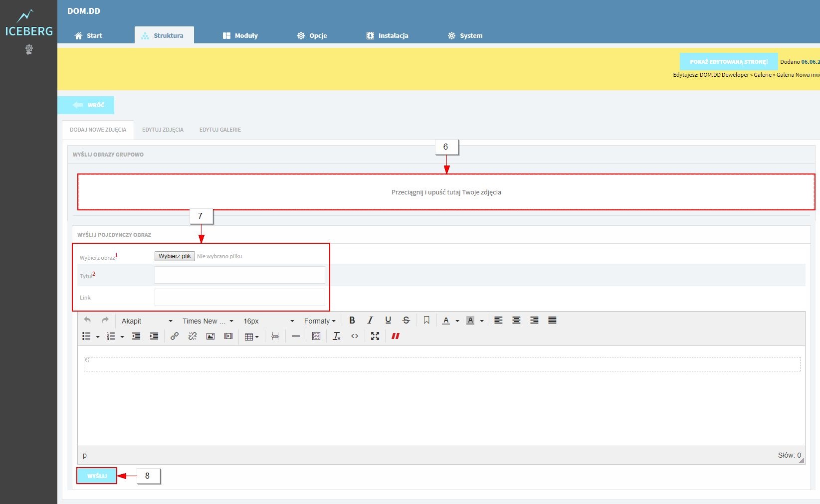The image size is (820, 504).
Task: Increase indent in editor
Action: [154, 336]
